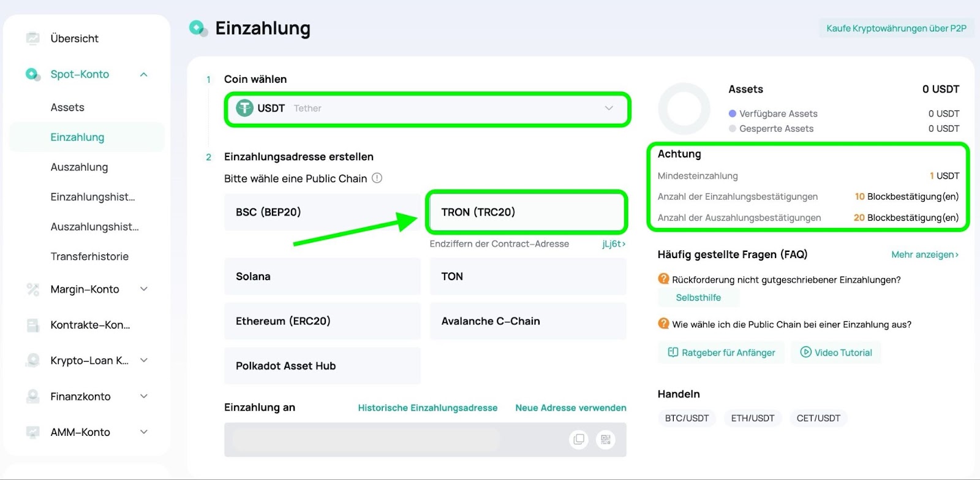Open Transferhistorie in the sidebar
The image size is (980, 480).
click(89, 256)
